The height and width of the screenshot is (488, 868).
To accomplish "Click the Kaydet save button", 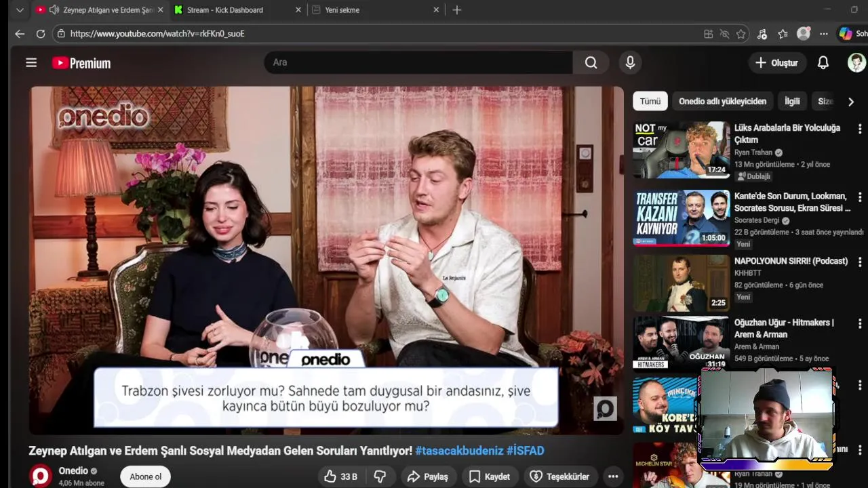I will [x=490, y=476].
